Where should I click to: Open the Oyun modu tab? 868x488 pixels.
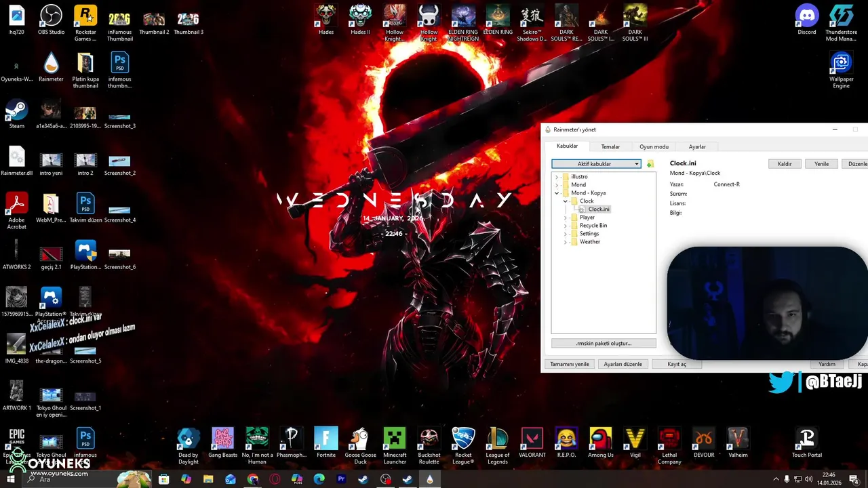[654, 146]
